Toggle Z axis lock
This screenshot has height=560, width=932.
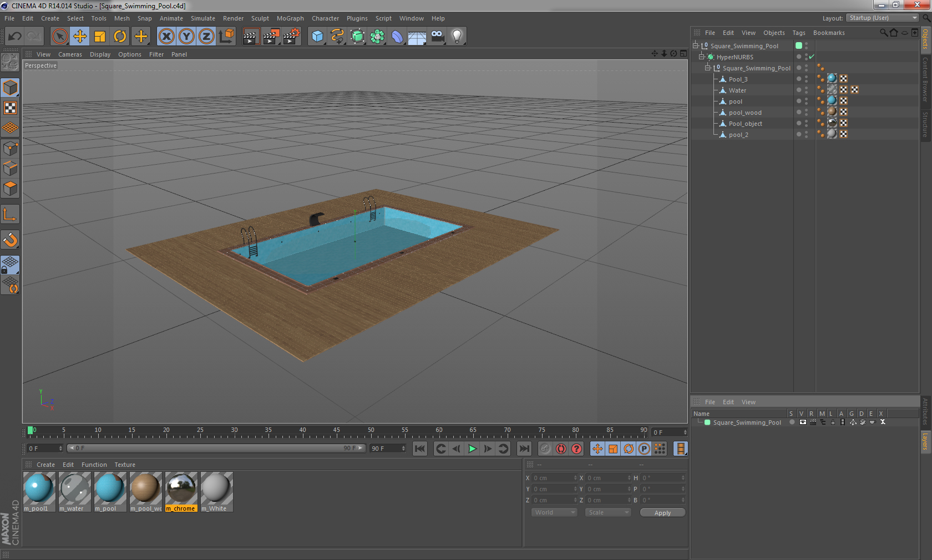point(206,37)
